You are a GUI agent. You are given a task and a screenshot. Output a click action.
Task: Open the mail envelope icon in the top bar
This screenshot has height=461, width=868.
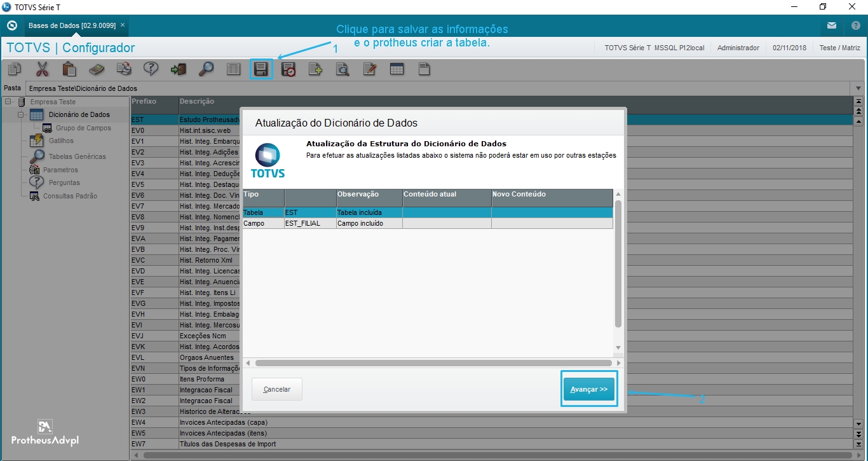click(832, 26)
